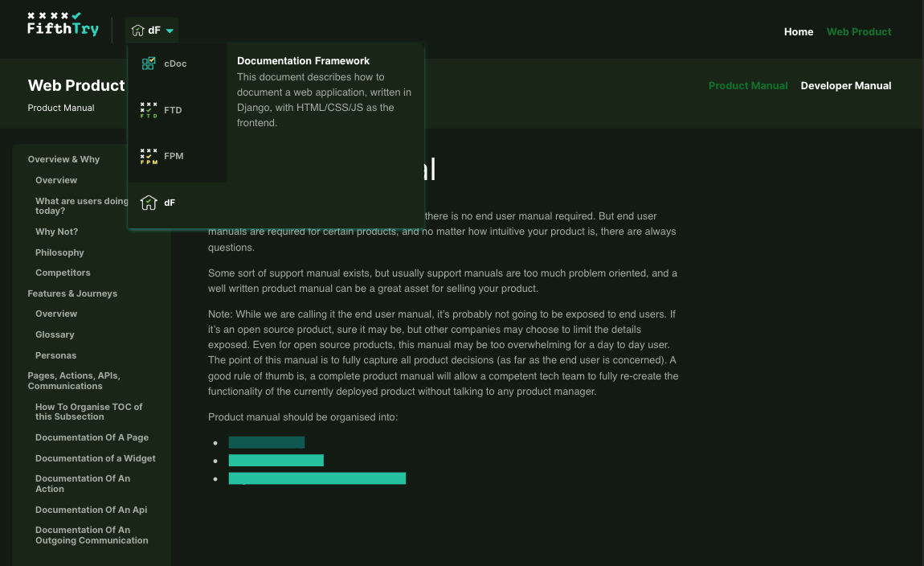Open Pages, Actions, APIs, Communications section
This screenshot has width=924, height=566.
(74, 381)
